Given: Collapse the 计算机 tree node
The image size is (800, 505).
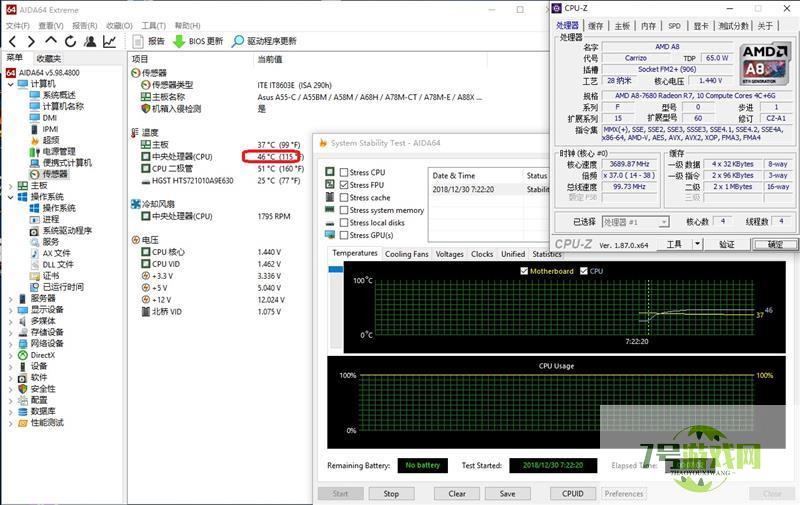Looking at the screenshot, I should coord(10,84).
